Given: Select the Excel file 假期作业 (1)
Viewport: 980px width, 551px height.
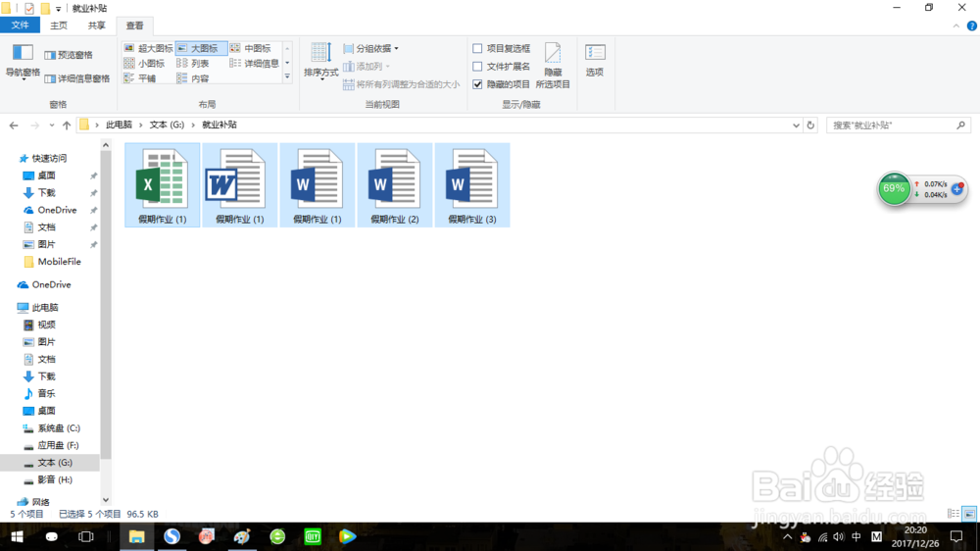Looking at the screenshot, I should tap(163, 185).
